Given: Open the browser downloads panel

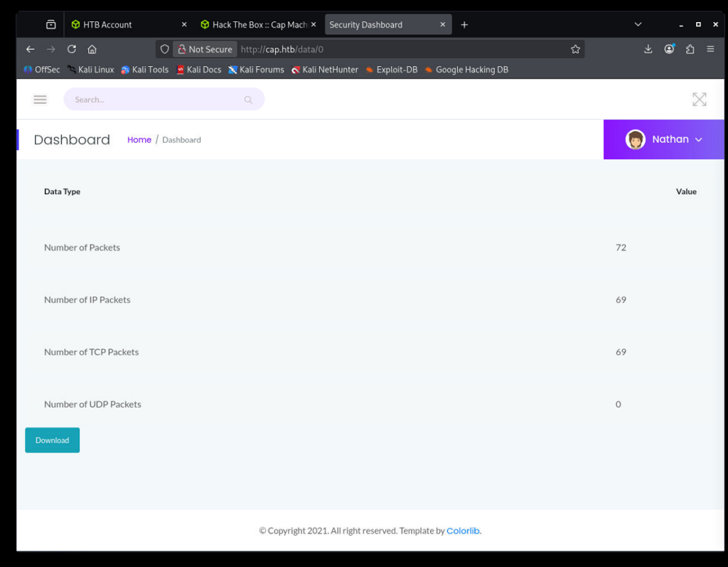Looking at the screenshot, I should pos(648,49).
